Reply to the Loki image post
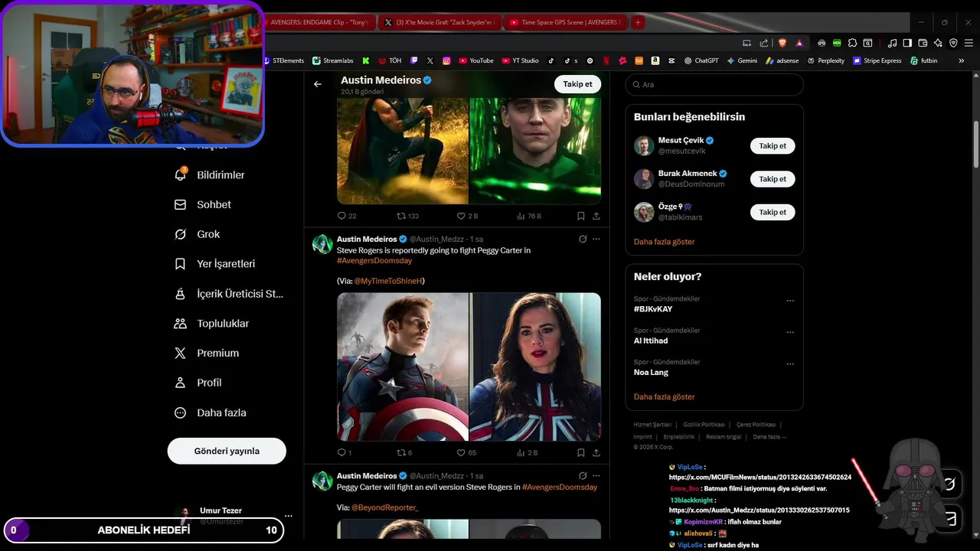 pos(347,216)
